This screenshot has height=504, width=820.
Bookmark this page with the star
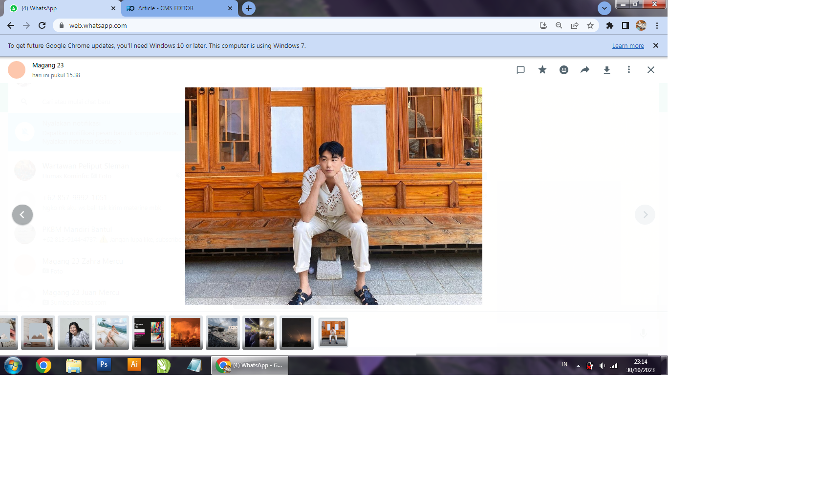tap(590, 25)
